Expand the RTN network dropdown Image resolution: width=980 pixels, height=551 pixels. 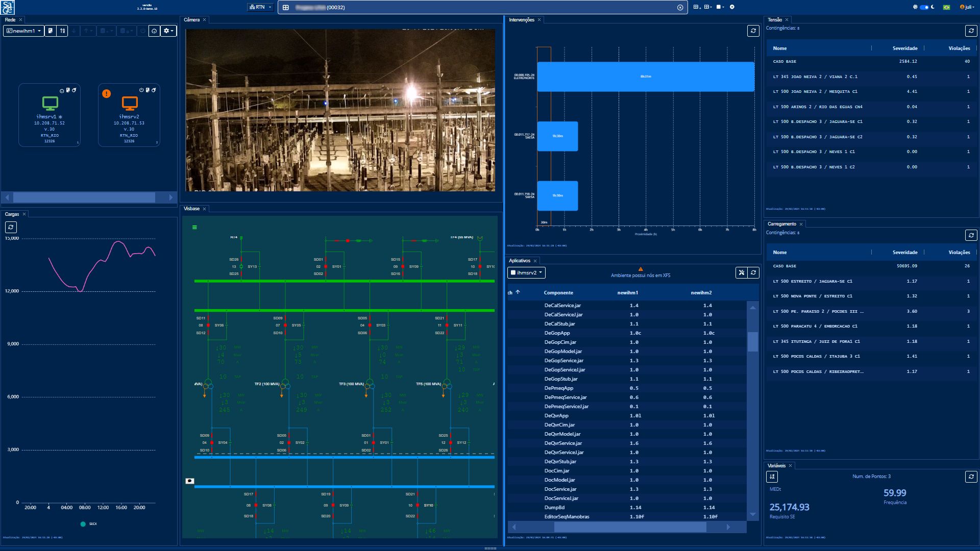260,7
